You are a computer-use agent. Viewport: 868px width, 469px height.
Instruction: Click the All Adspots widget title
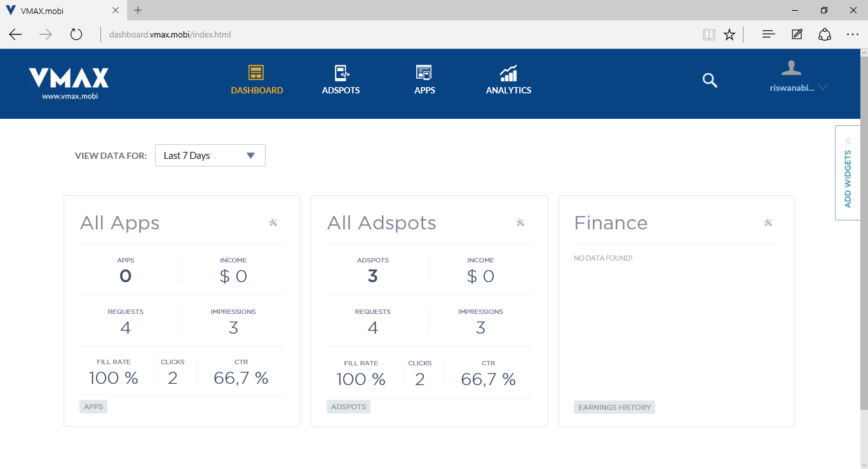coord(381,223)
